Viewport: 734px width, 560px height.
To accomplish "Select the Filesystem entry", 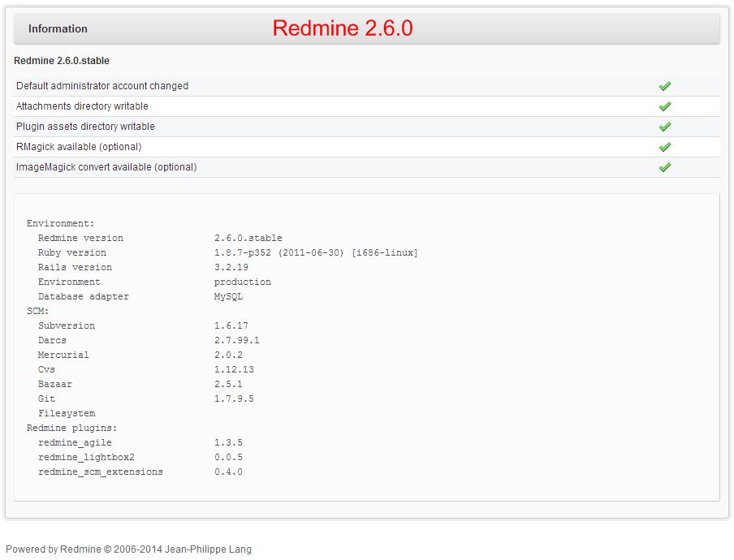I will click(67, 414).
